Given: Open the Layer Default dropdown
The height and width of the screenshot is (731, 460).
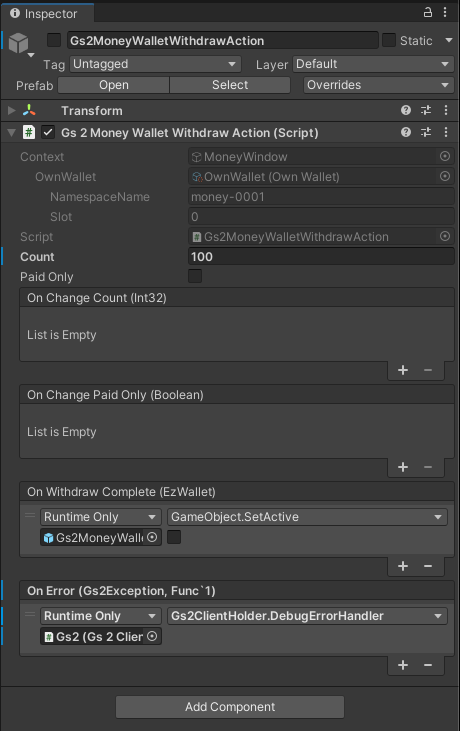Looking at the screenshot, I should [373, 64].
